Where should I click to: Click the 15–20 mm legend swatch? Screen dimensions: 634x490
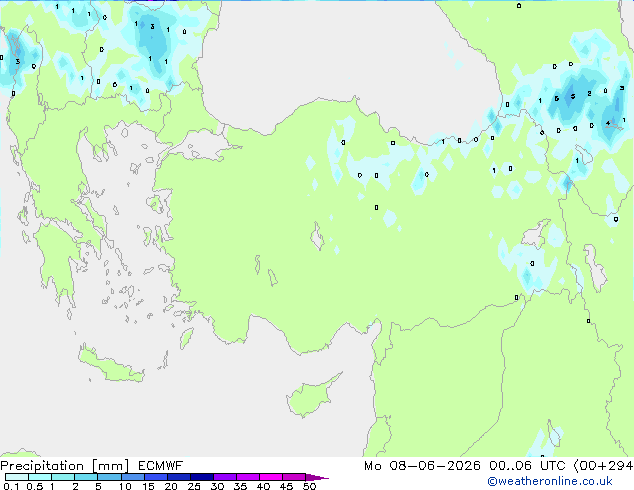click(155, 477)
